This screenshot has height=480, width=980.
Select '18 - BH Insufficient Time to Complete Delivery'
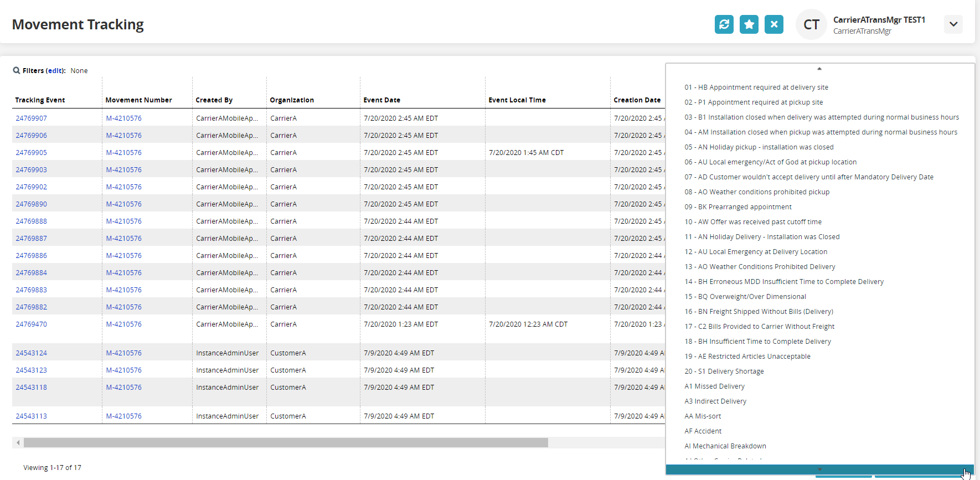point(757,342)
